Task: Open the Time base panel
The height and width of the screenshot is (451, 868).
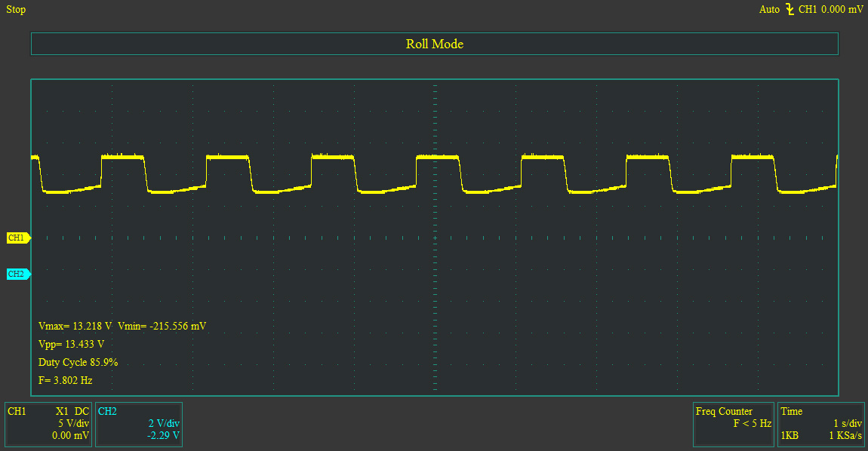Action: coord(821,425)
